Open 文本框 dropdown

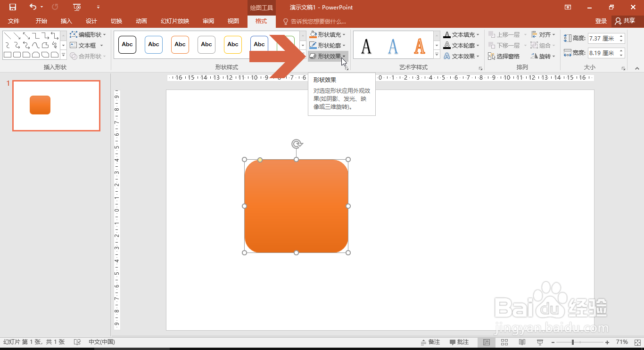87,45
